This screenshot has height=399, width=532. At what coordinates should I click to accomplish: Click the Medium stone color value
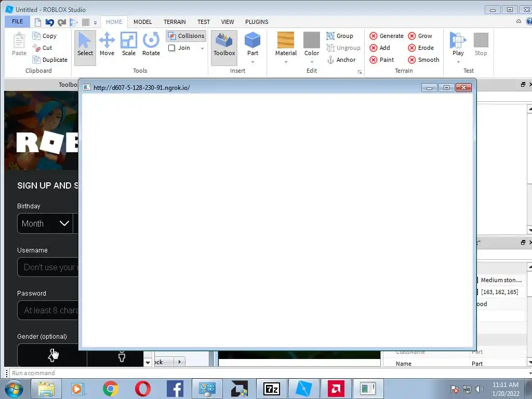pos(501,280)
